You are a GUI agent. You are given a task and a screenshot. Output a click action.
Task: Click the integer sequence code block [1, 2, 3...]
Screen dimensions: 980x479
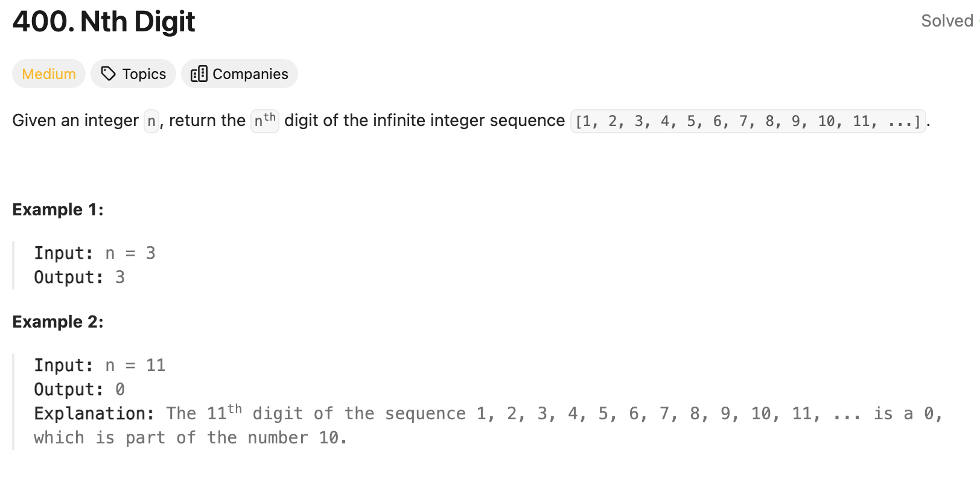click(748, 121)
